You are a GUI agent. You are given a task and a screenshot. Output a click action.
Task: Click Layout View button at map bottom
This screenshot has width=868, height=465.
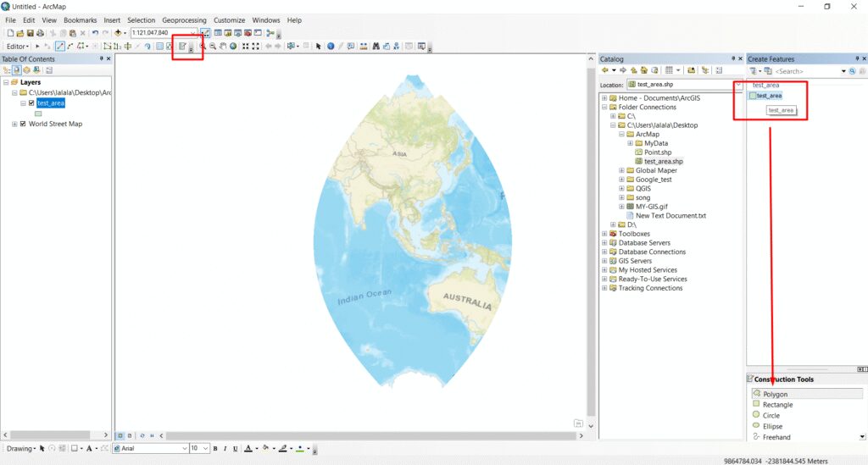pyautogui.click(x=130, y=435)
